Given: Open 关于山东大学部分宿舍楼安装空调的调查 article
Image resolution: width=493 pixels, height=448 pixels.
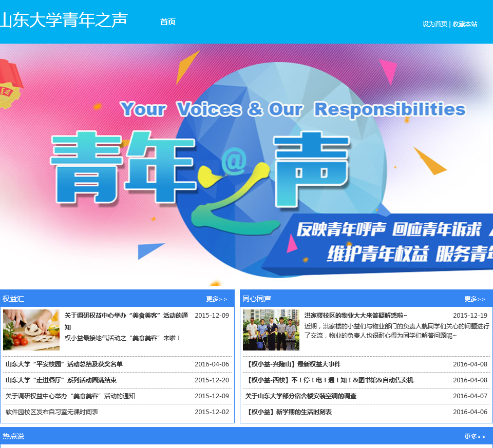Looking at the screenshot, I should 301,396.
